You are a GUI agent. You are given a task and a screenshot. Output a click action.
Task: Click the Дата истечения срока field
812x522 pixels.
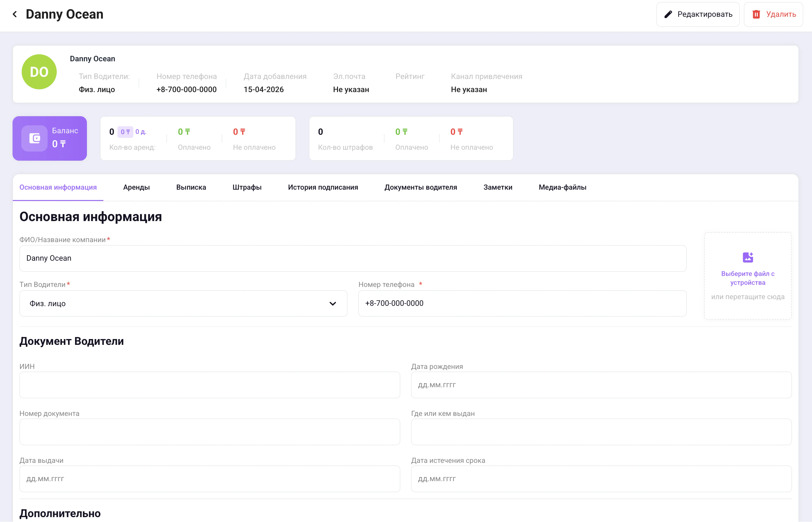point(601,479)
